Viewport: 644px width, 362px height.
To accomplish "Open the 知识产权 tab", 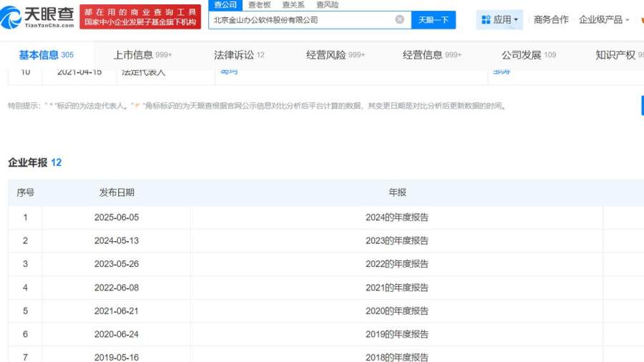I will coord(617,55).
